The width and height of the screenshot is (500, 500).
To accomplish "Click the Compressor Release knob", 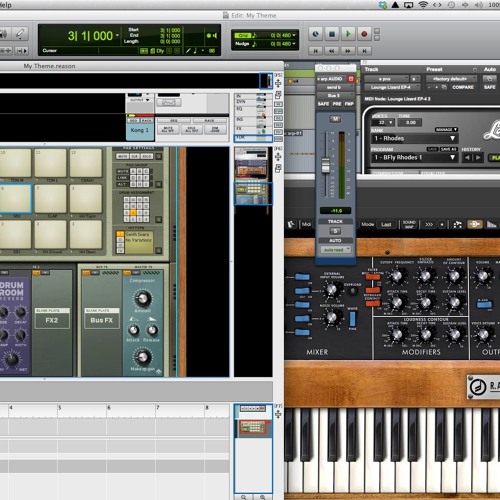I will [152, 330].
